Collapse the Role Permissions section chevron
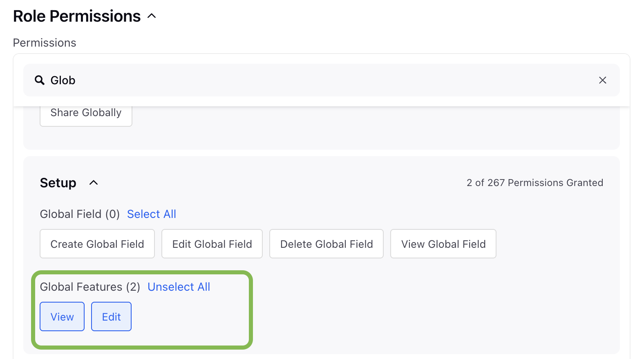Viewport: 644px width, 359px height. coord(152,16)
